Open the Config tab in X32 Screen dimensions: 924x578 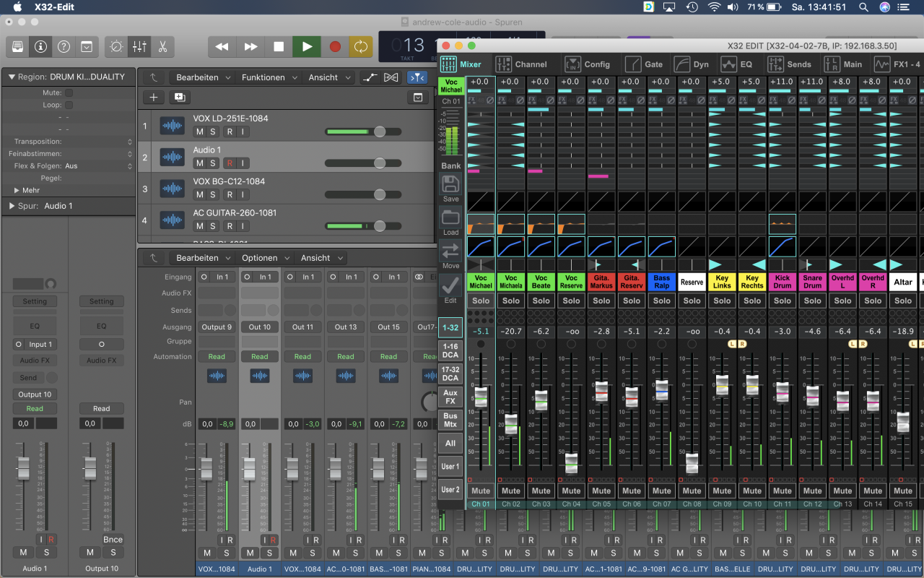588,64
